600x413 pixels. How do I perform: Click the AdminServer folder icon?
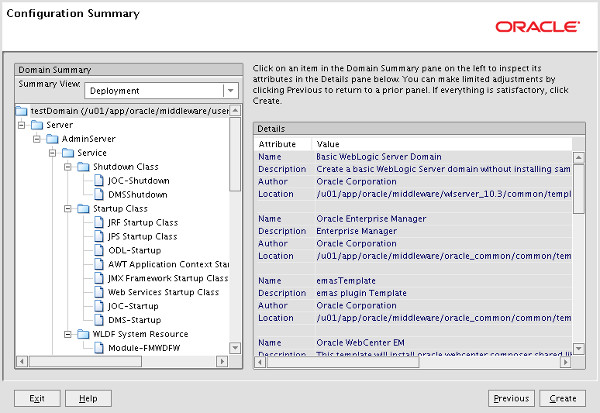click(x=52, y=139)
